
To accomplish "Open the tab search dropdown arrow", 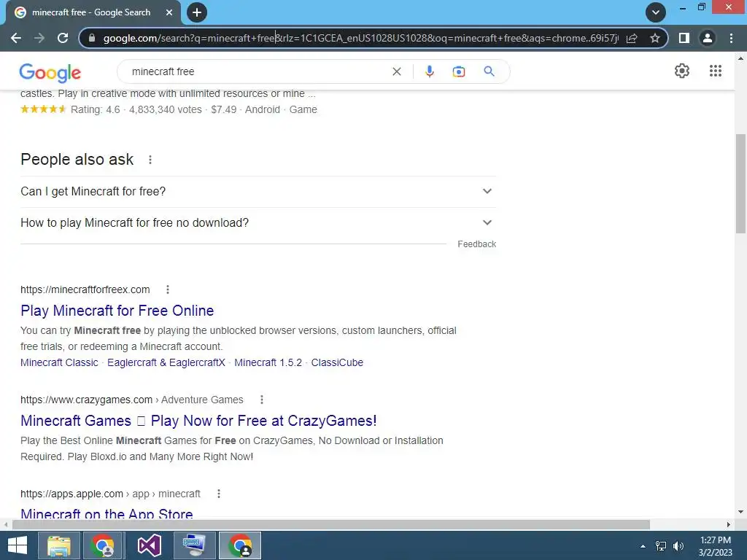I will tap(656, 12).
